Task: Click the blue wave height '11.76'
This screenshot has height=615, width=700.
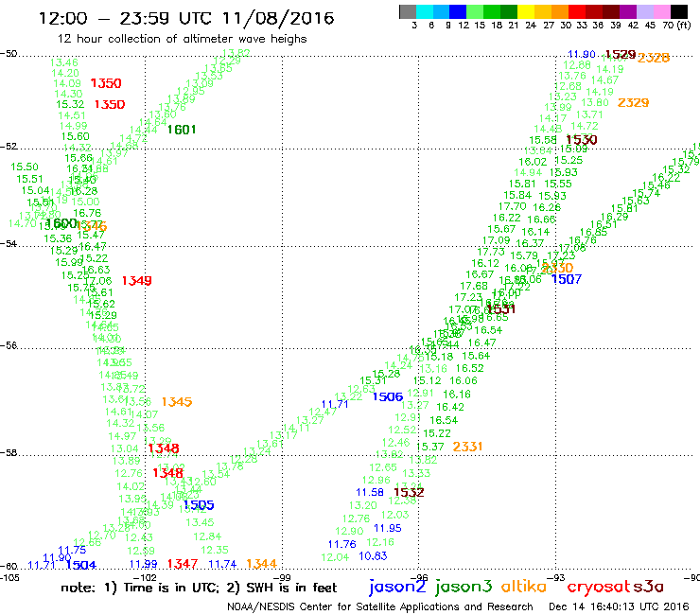Action: (x=342, y=544)
